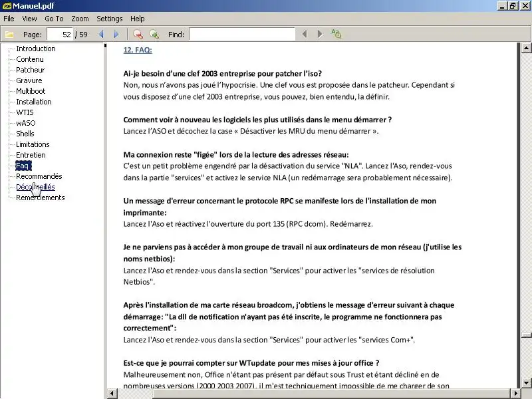The image size is (532, 399).
Task: Open the View menu
Action: [x=29, y=19]
